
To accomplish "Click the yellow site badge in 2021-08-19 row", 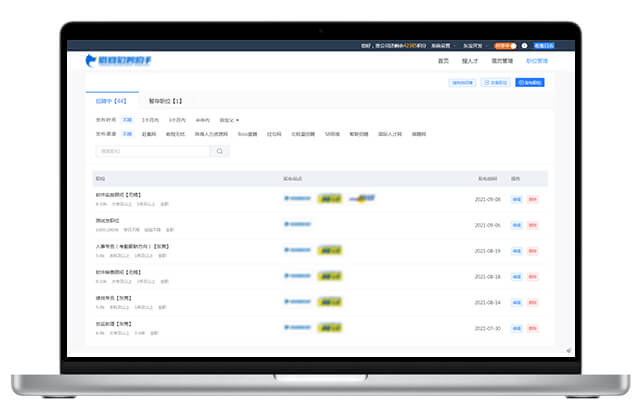I will [x=331, y=251].
